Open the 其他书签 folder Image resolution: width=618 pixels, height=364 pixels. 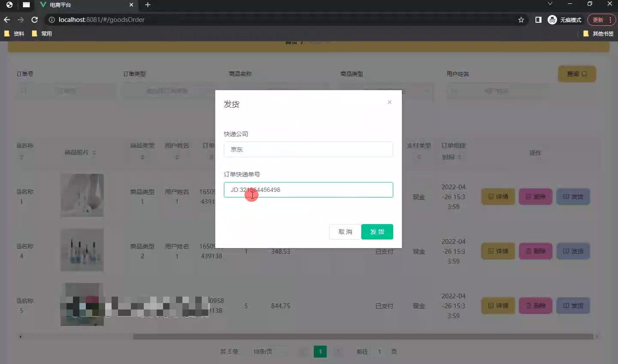(x=598, y=33)
